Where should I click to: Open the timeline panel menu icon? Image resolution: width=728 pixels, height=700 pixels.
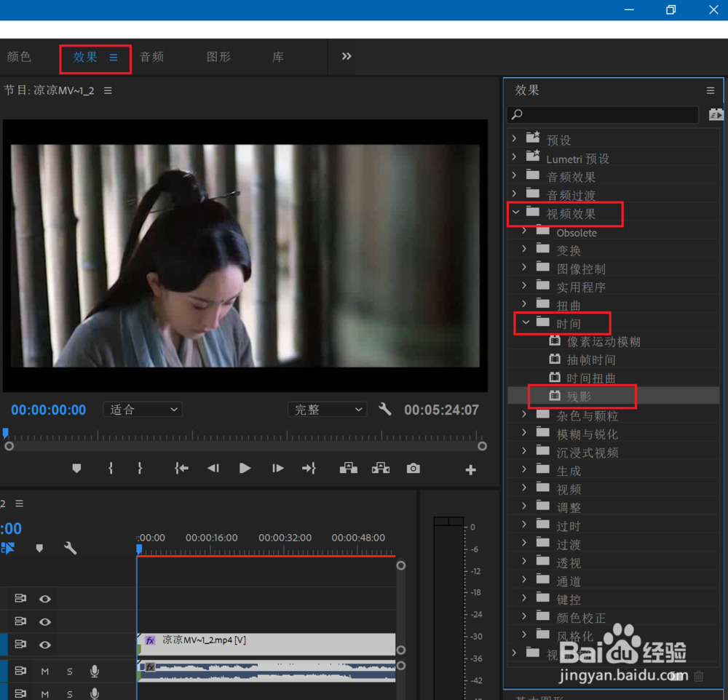pos(19,504)
